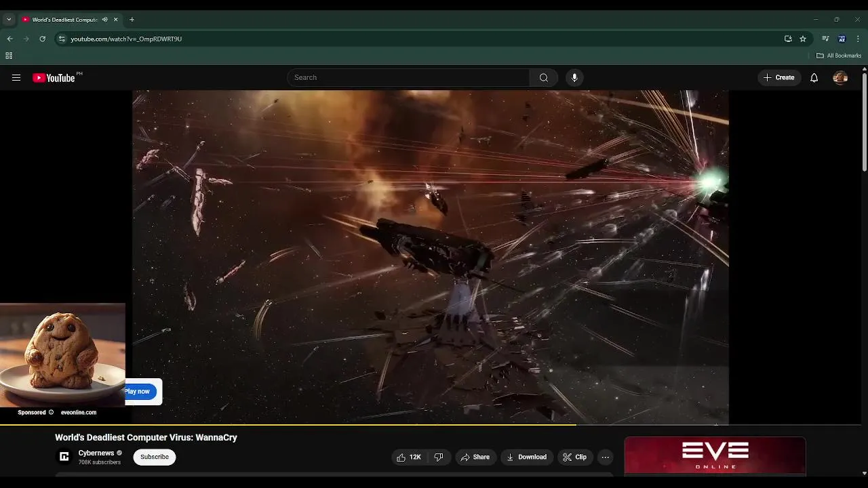868x488 pixels.
Task: Click the Cybernews channel avatar
Action: point(64,457)
